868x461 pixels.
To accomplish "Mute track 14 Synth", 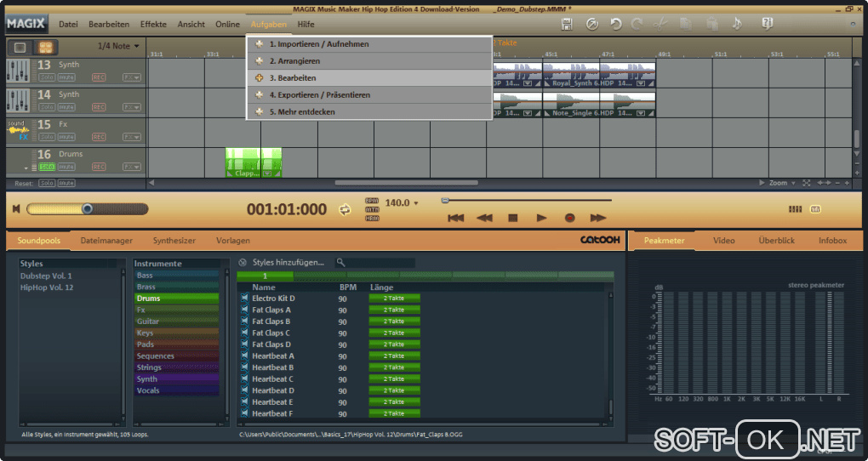I will pyautogui.click(x=66, y=107).
